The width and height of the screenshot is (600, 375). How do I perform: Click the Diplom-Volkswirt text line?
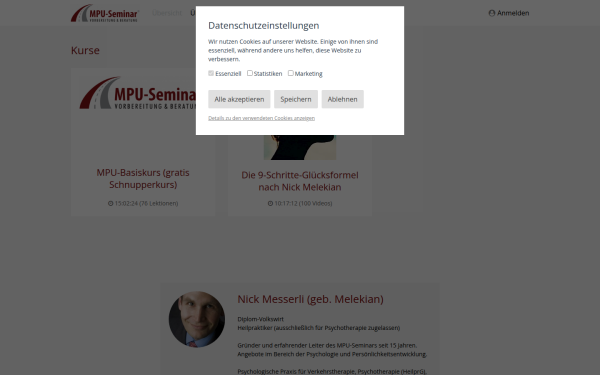tap(261, 319)
